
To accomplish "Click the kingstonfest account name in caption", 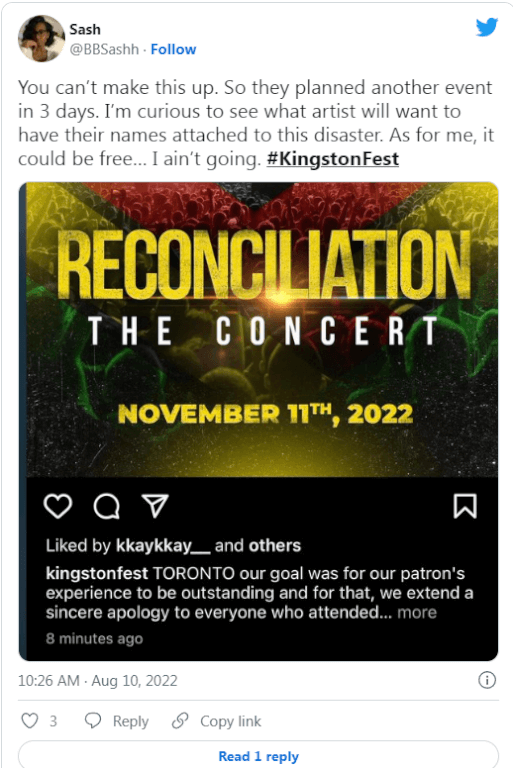I will pos(97,574).
